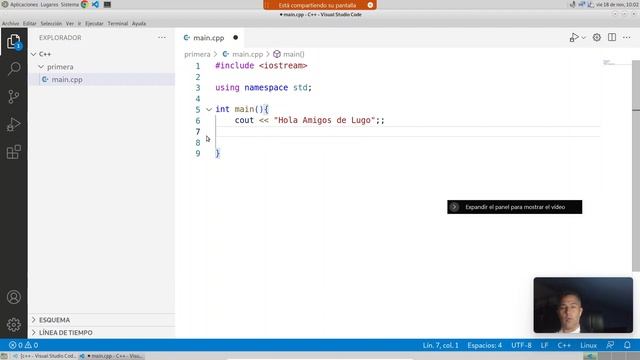Open main.cpp in the Explorer tree

coord(102,79)
